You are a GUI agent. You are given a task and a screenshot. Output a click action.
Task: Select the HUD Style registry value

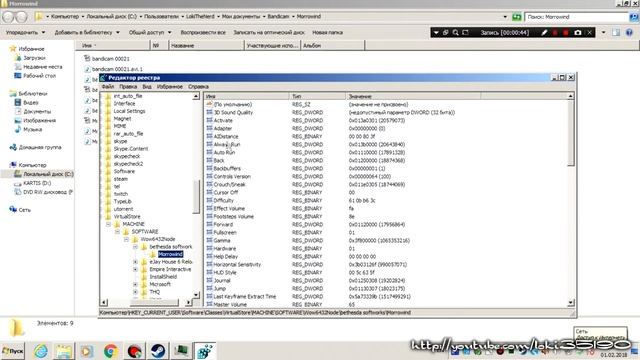225,272
